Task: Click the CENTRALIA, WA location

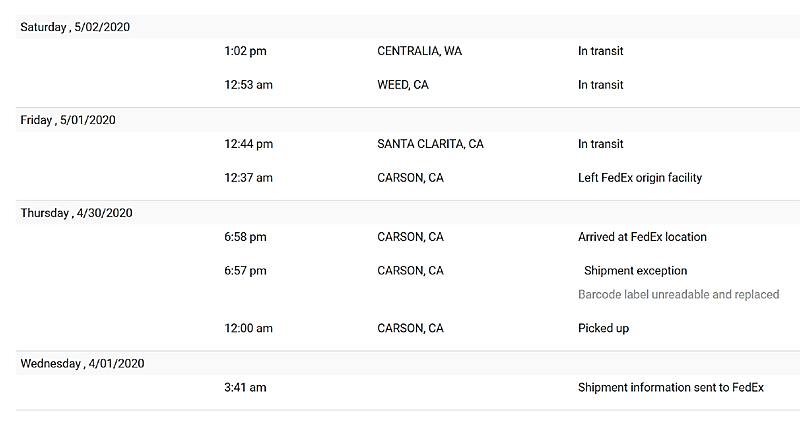Action: point(420,51)
